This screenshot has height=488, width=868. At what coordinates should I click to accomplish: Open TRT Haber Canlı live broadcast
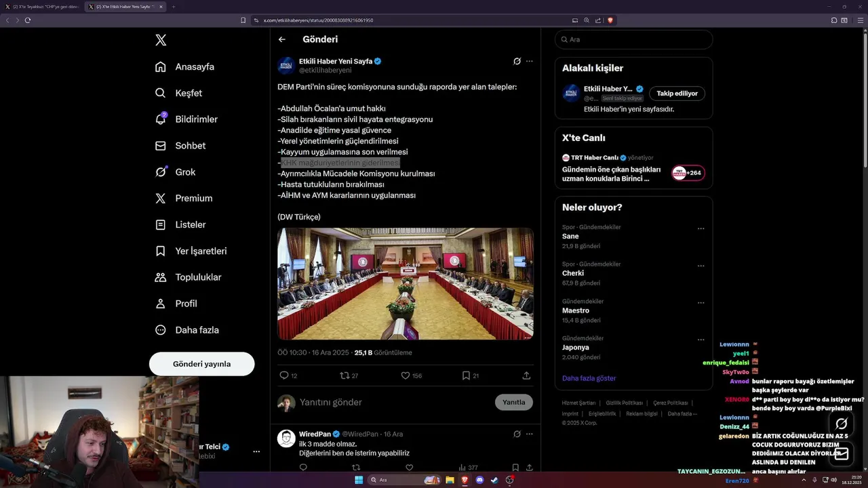click(x=633, y=168)
